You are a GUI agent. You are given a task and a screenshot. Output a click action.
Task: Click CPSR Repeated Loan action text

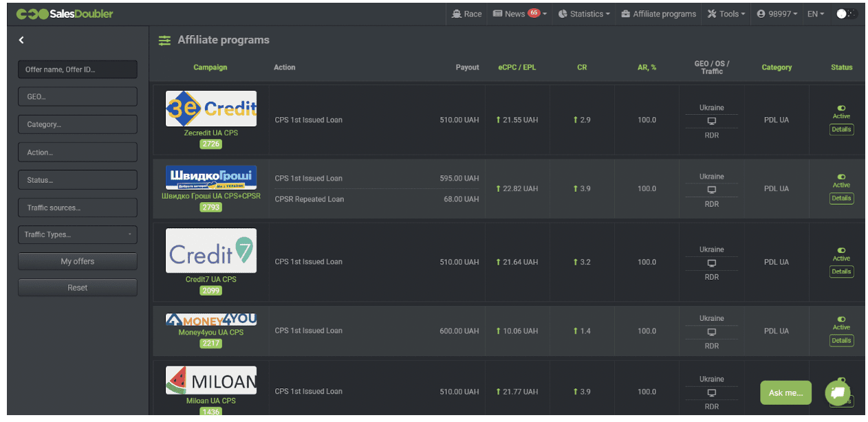click(310, 199)
